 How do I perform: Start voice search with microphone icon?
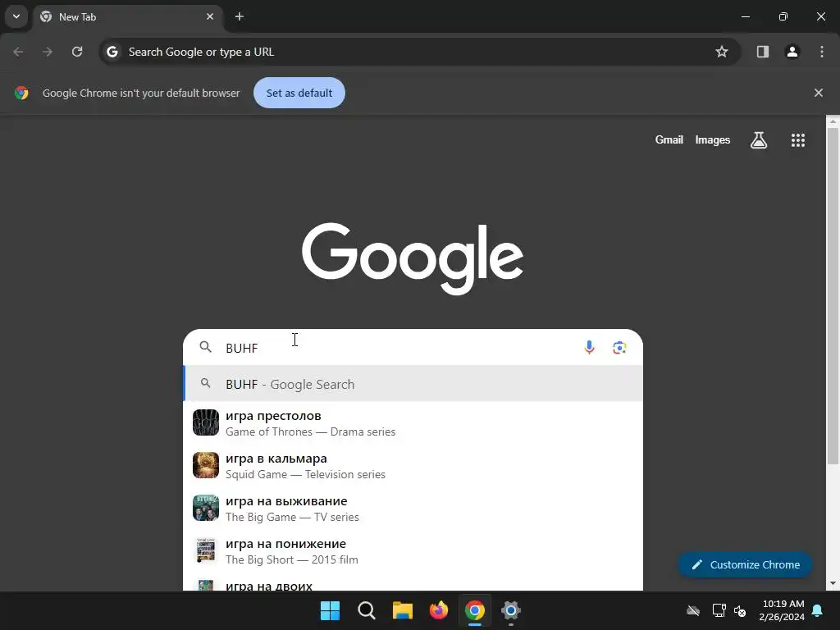589,348
